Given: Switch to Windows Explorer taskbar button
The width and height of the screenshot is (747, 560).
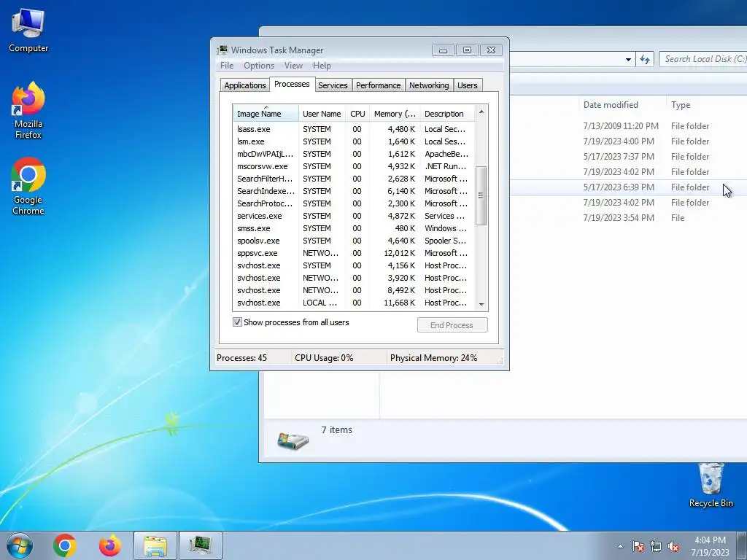Looking at the screenshot, I should pos(155,545).
